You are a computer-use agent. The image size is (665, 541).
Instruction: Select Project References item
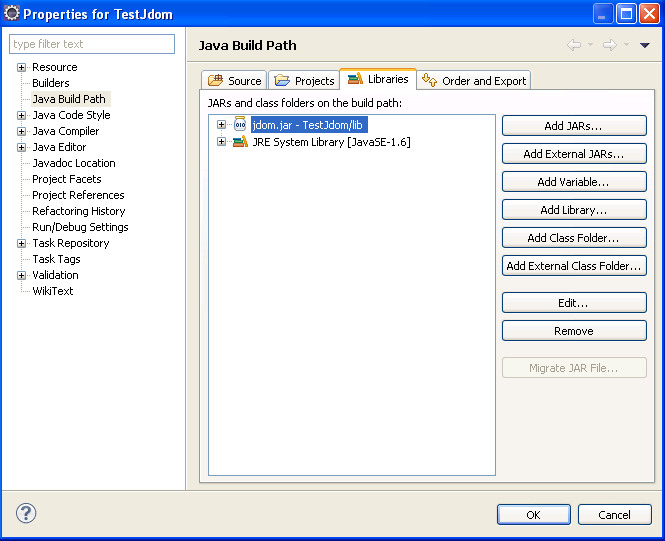[x=78, y=195]
